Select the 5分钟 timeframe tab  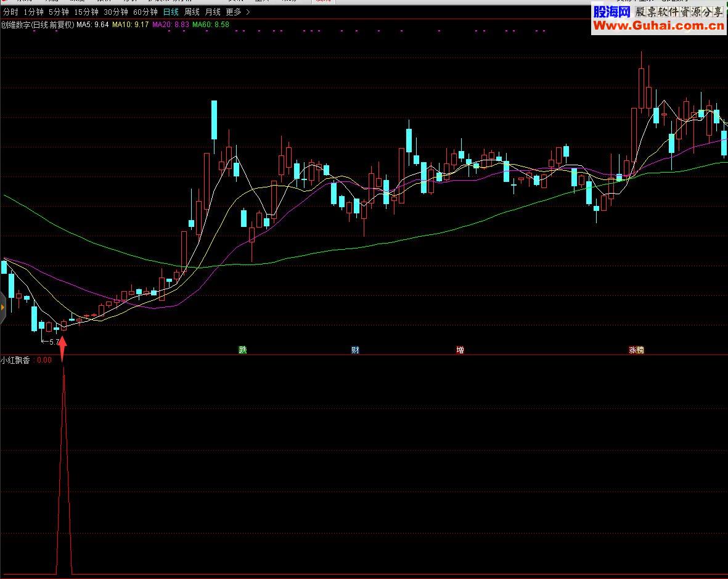coord(59,12)
